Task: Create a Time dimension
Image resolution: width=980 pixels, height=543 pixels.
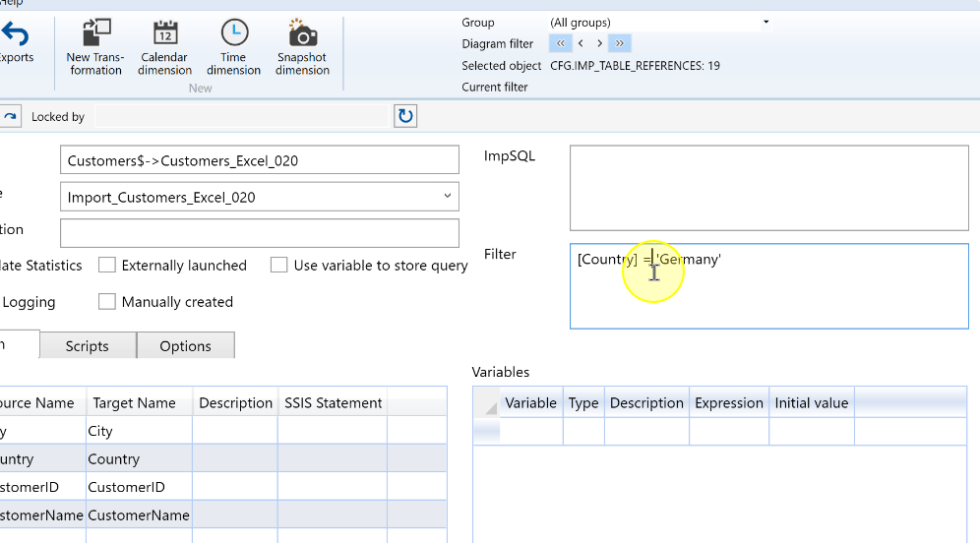Action: 233,47
